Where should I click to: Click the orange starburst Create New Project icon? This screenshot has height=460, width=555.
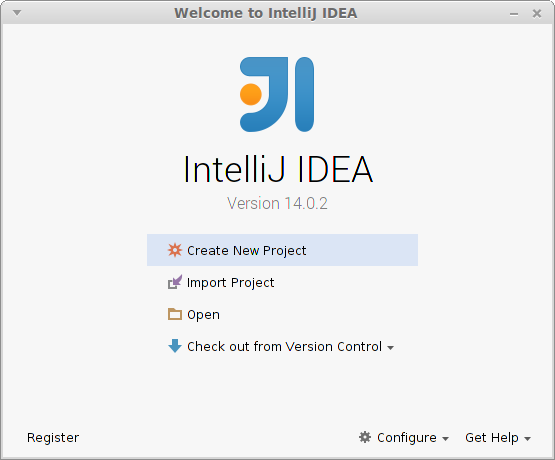174,250
